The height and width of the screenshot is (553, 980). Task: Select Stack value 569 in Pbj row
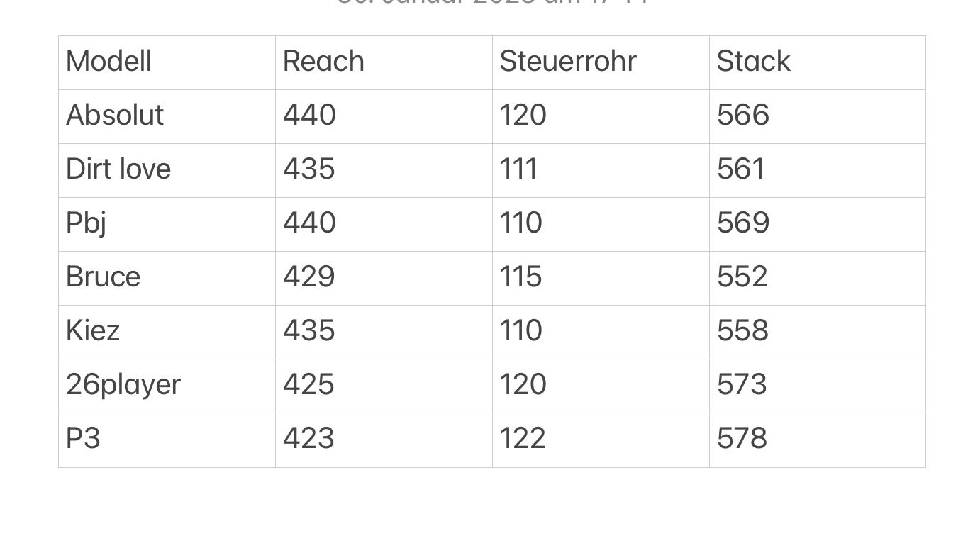(743, 223)
